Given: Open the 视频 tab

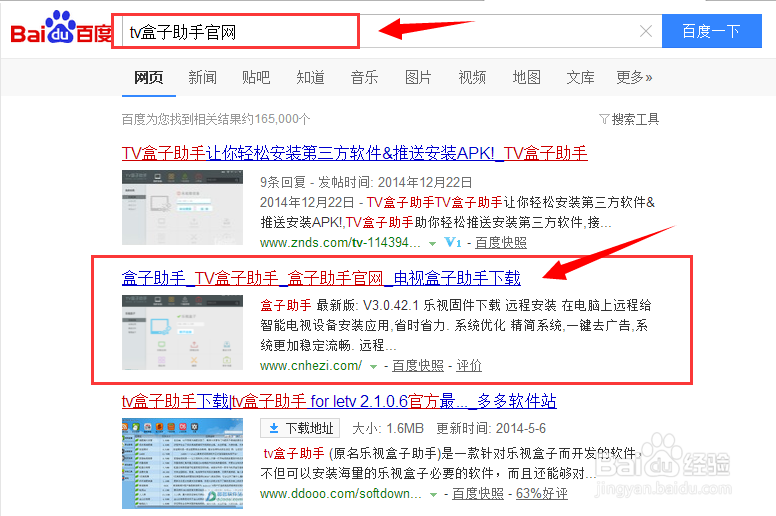Looking at the screenshot, I should point(472,78).
